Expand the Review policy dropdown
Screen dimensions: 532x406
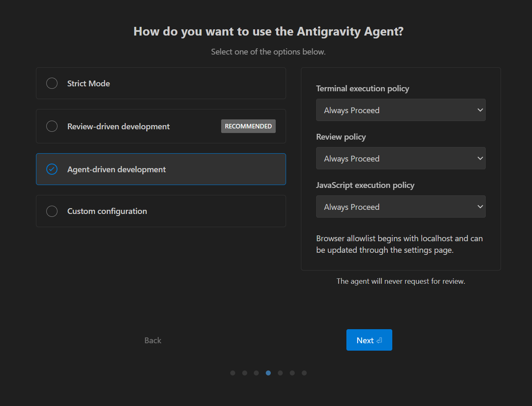[401, 159]
